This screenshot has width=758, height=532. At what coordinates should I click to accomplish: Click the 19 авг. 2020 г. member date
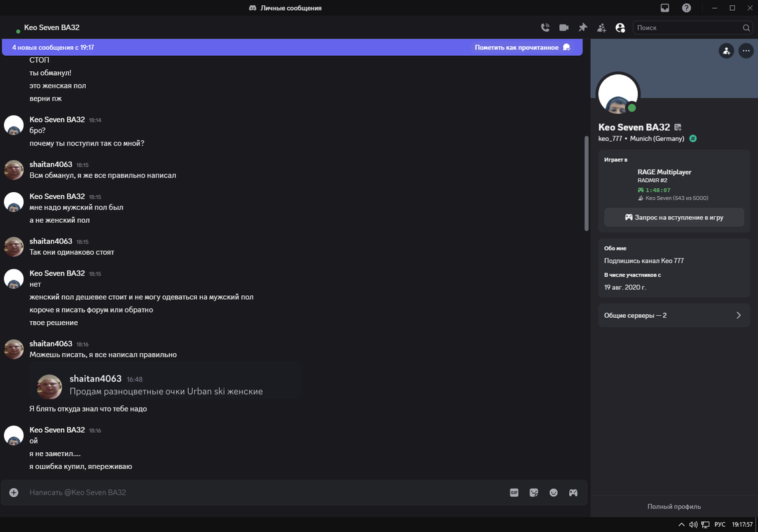625,287
